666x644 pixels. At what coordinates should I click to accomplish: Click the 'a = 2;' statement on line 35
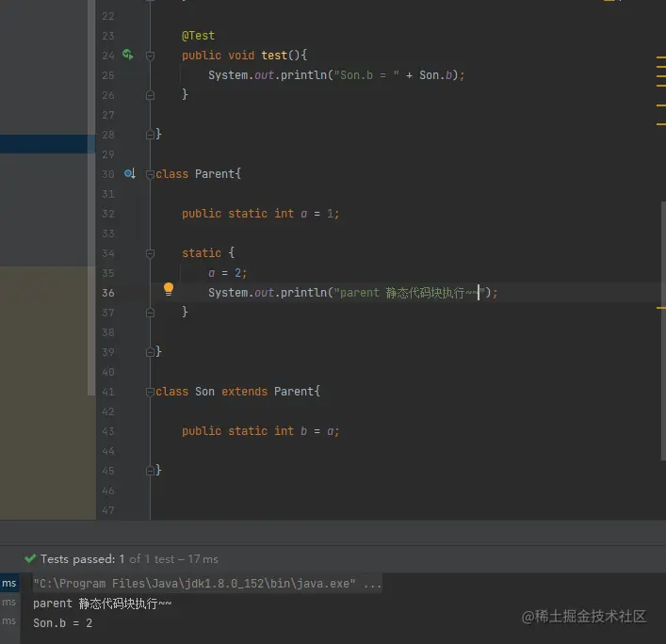[228, 272]
